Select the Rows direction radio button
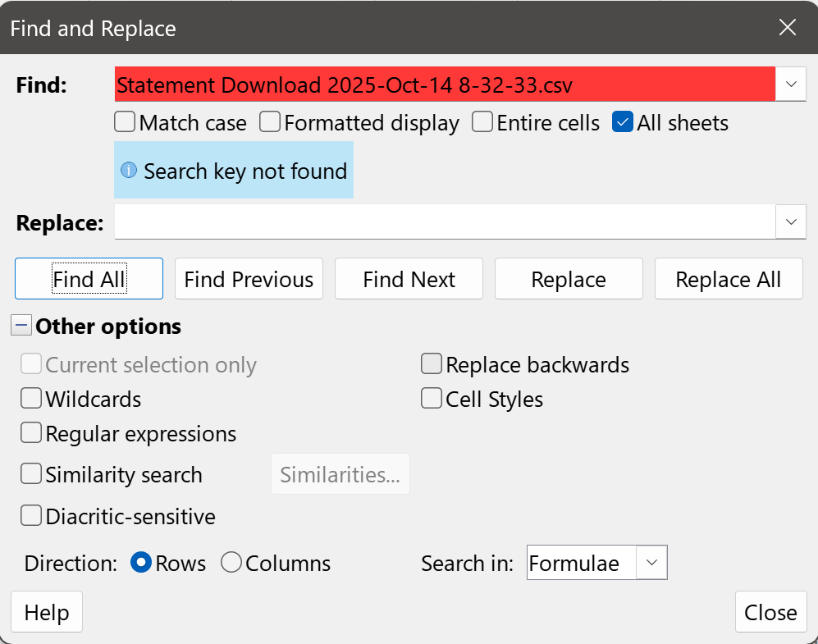Screen dimensions: 818x644 pos(141,563)
